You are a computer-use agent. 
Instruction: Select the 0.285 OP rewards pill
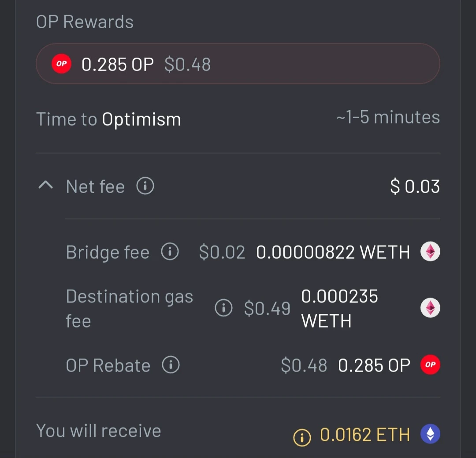click(x=238, y=63)
